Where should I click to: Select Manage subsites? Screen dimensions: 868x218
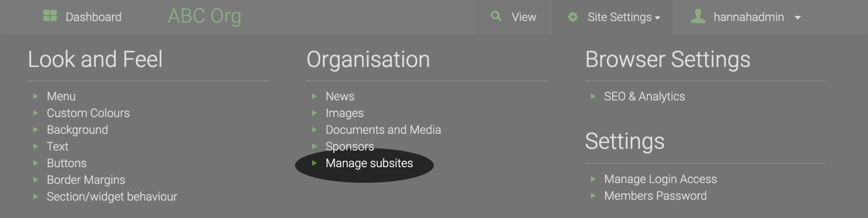click(369, 163)
